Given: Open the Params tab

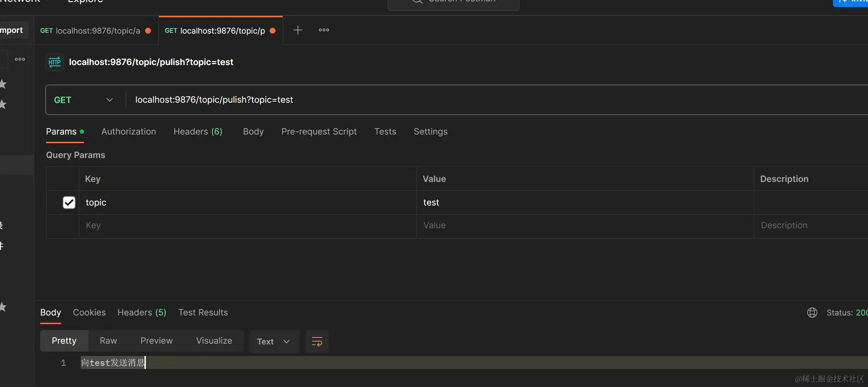Looking at the screenshot, I should (65, 131).
